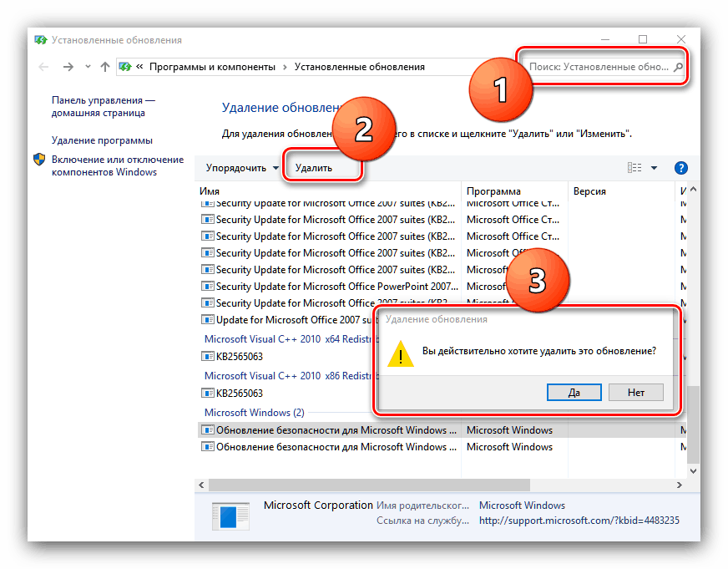Viewport: 728px width, 569px height.
Task: Click the address bar's control panel icon
Action: coord(125,67)
